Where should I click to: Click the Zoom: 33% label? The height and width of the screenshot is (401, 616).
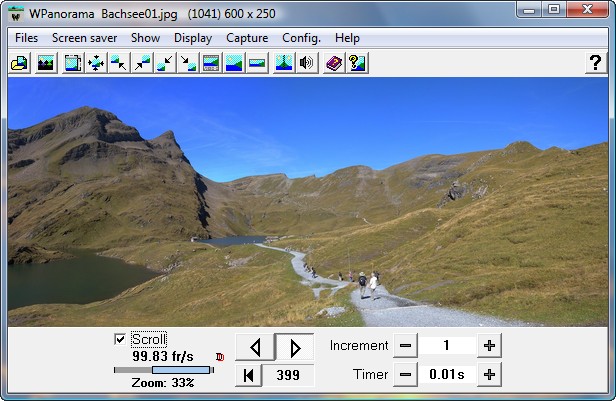163,383
